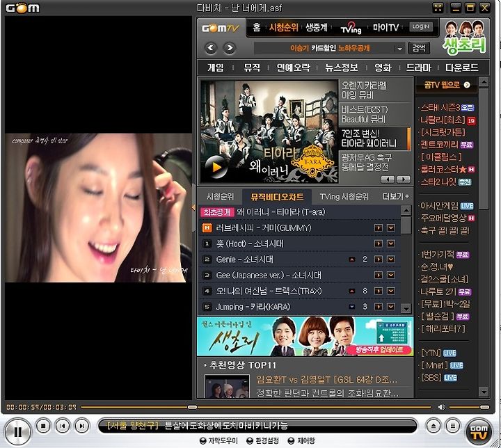Play the 티아라 featured video thumbnail
This screenshot has width=501, height=448.
(x=269, y=131)
